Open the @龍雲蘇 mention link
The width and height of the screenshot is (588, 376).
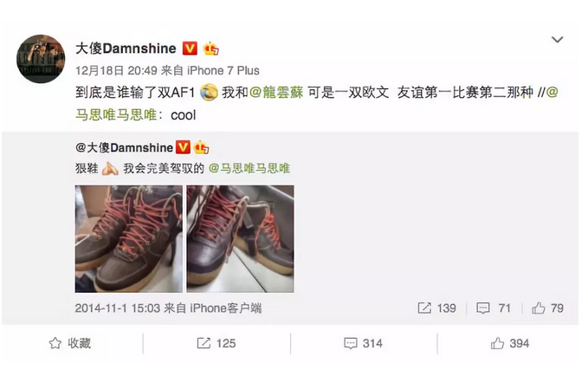pos(276,93)
